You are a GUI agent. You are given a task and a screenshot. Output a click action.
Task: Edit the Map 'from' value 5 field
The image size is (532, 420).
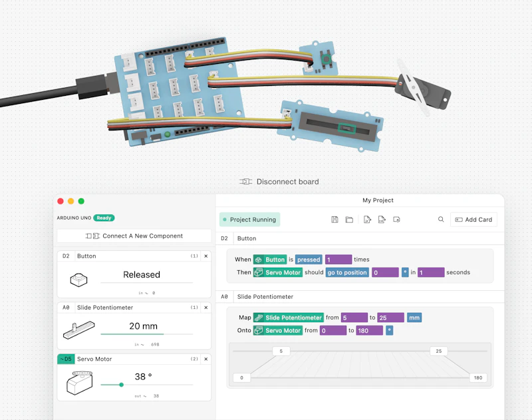coord(354,317)
